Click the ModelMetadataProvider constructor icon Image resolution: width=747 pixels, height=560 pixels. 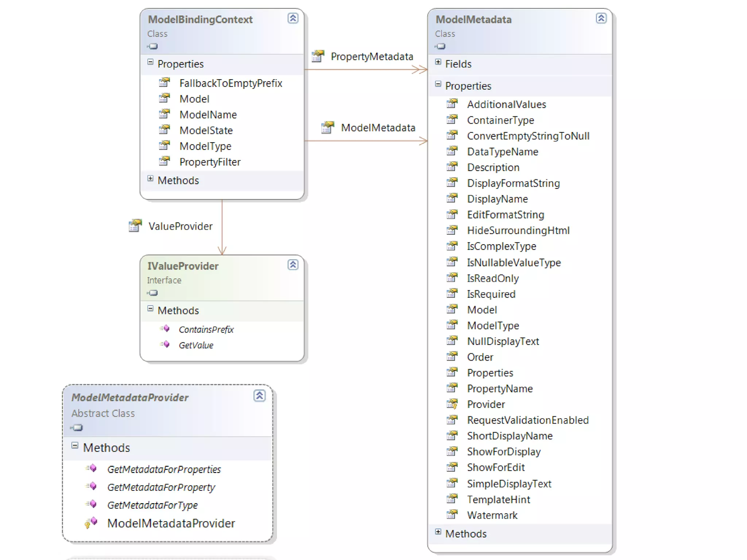[x=91, y=522]
